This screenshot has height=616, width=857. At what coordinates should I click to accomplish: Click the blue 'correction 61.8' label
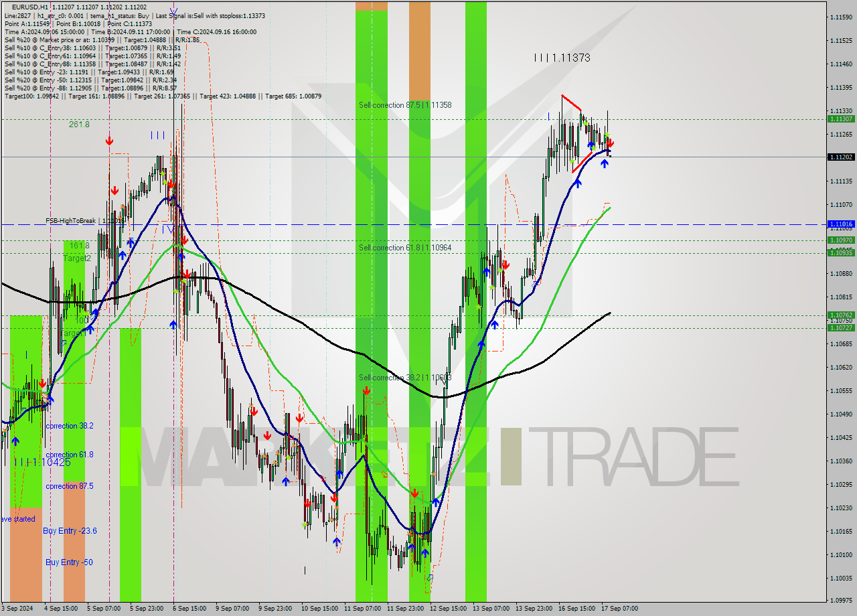click(70, 455)
